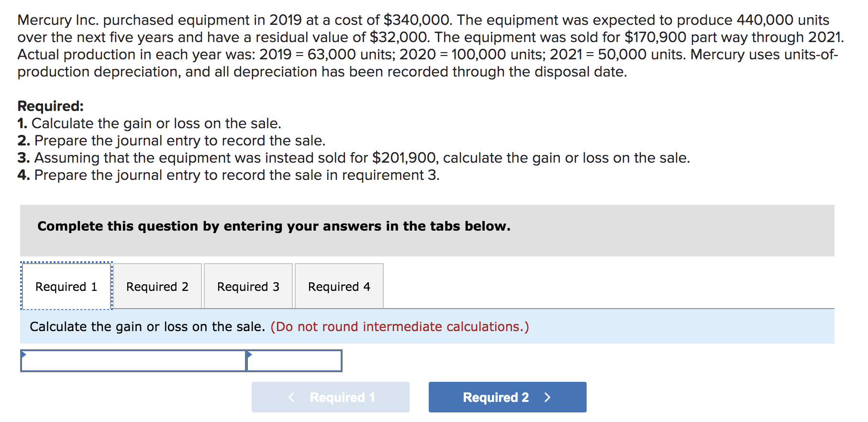Click the right chevron arrow icon
Screen dimensions: 868x422
click(548, 398)
